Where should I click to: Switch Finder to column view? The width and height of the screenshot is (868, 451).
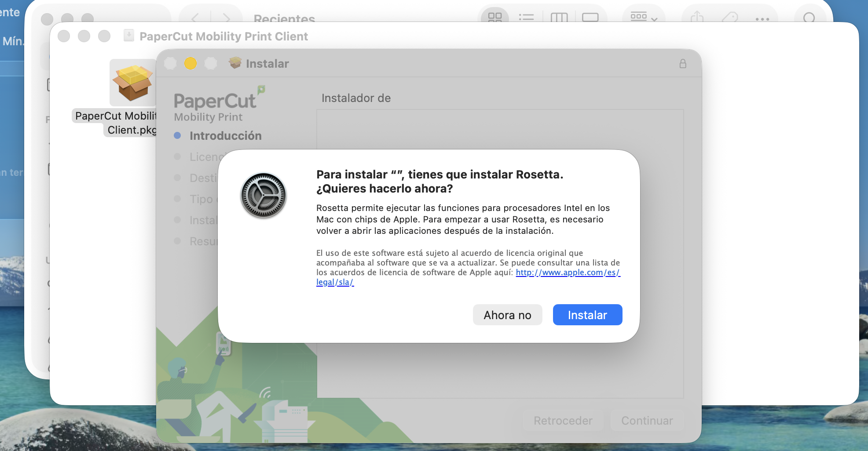[x=559, y=17]
